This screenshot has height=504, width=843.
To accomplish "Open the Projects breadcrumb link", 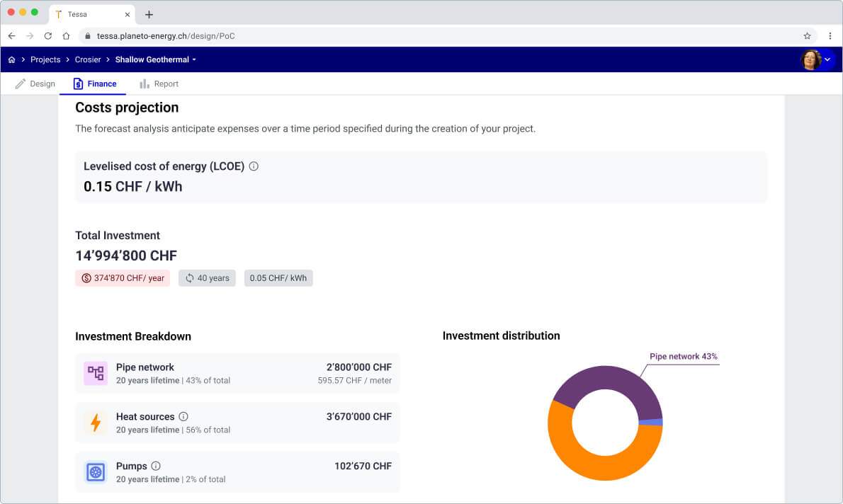I will (45, 60).
